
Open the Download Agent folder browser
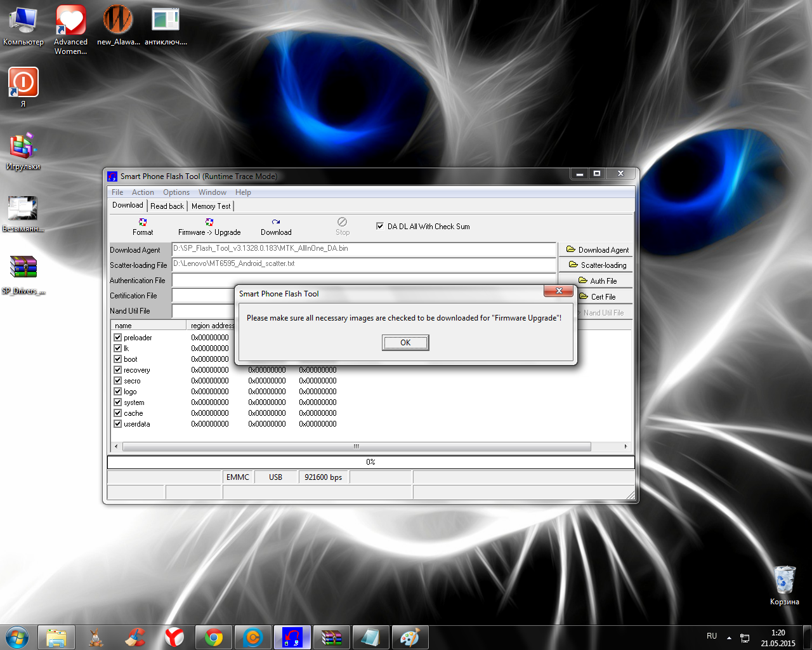(596, 249)
